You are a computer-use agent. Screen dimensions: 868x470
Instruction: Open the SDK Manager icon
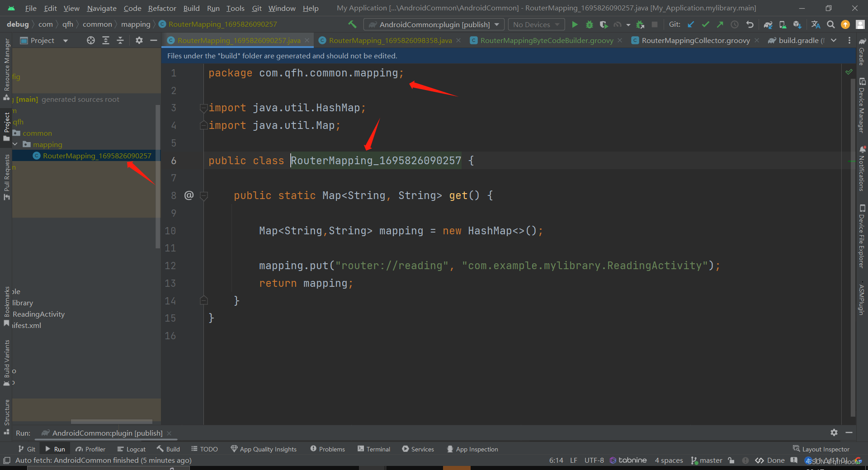(x=797, y=24)
